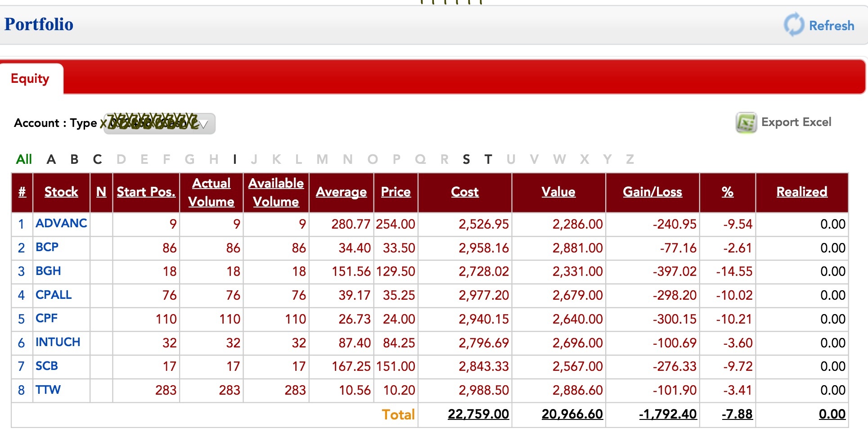Click BGH gain/loss -397.02

[675, 271]
